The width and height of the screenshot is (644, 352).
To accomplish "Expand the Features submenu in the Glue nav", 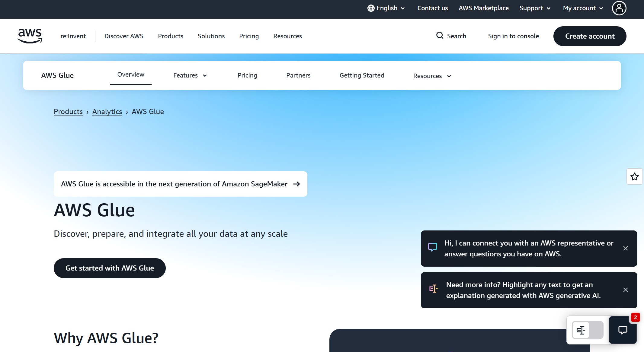I will point(190,75).
